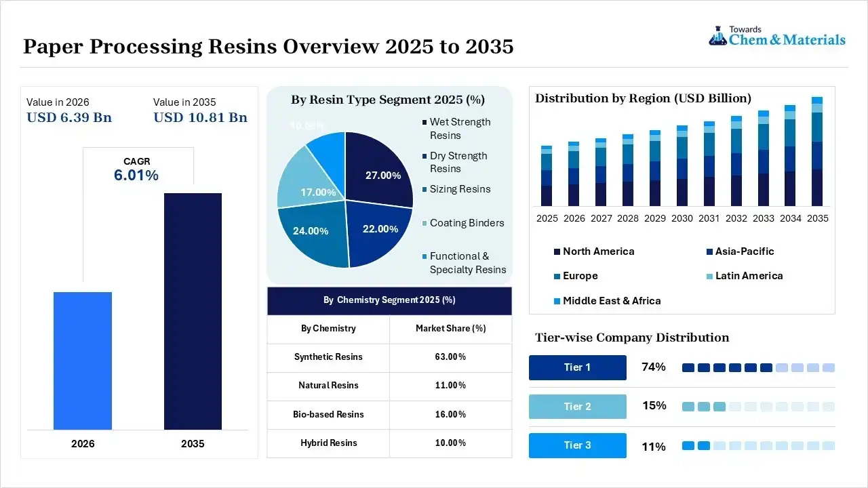Image resolution: width=868 pixels, height=488 pixels.
Task: Click the Wet Strength Resins legend marker
Action: click(x=424, y=122)
